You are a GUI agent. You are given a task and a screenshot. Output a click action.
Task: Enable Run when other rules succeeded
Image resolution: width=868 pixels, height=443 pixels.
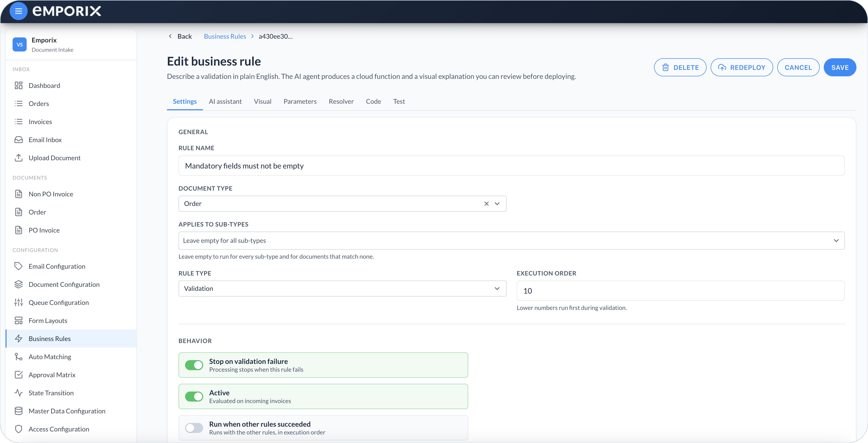[194, 428]
